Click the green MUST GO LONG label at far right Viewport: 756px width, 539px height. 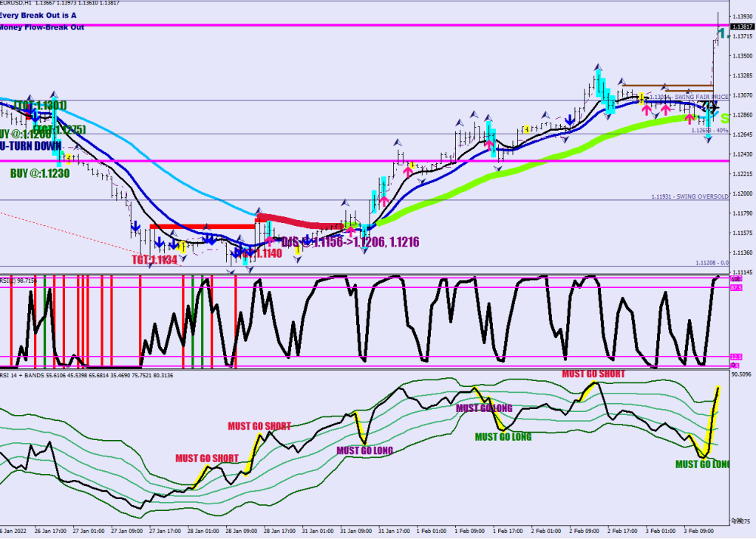702,464
